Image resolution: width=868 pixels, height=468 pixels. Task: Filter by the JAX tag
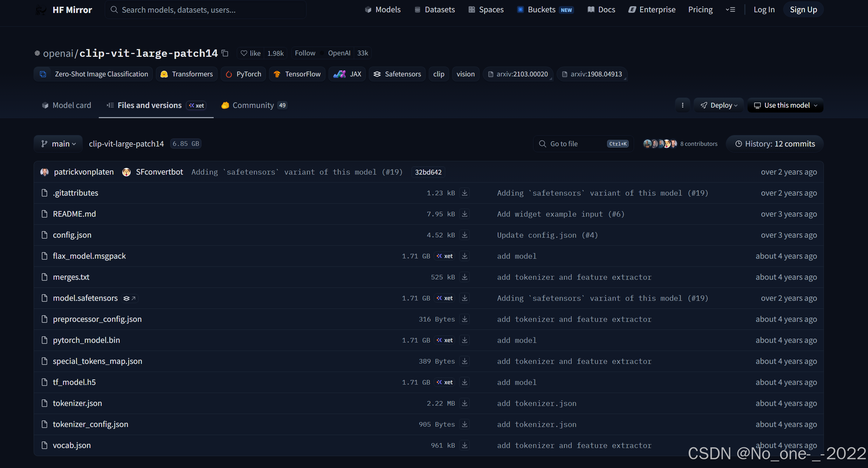click(x=347, y=74)
